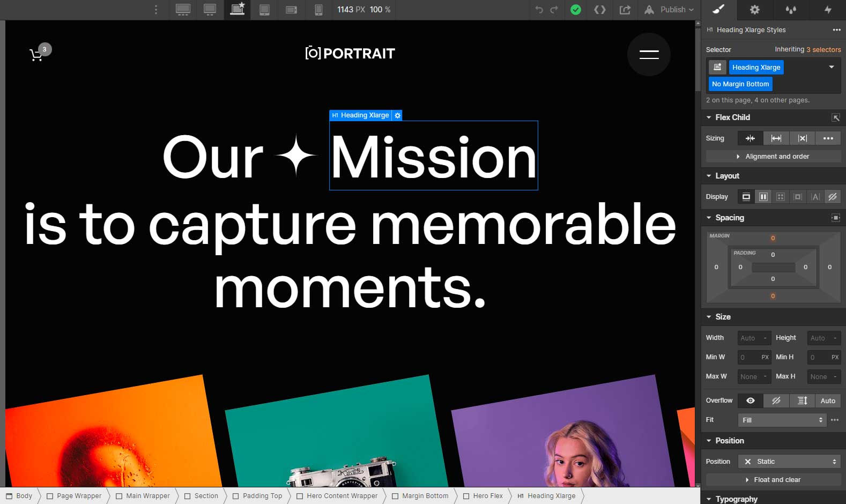Set display to flex
This screenshot has width=846, height=504.
tap(763, 197)
